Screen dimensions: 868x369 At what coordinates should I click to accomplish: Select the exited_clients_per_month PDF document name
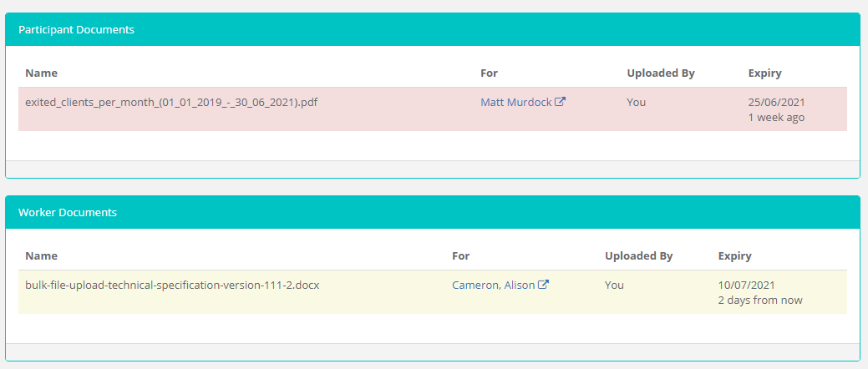tap(171, 103)
